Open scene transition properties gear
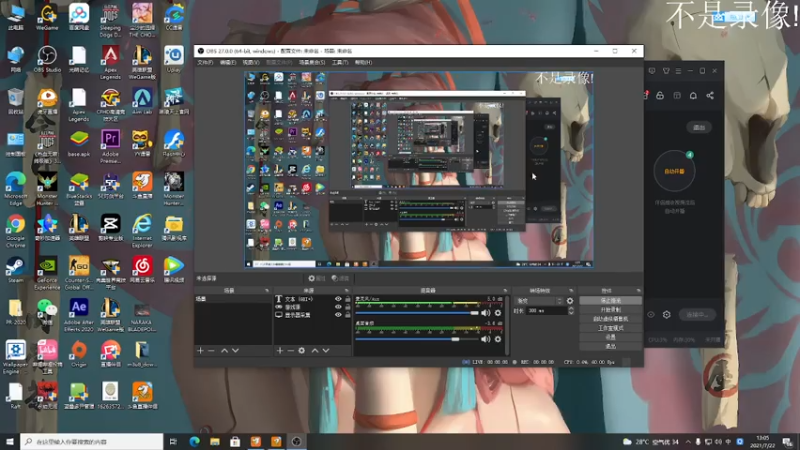The image size is (800, 450). point(570,301)
